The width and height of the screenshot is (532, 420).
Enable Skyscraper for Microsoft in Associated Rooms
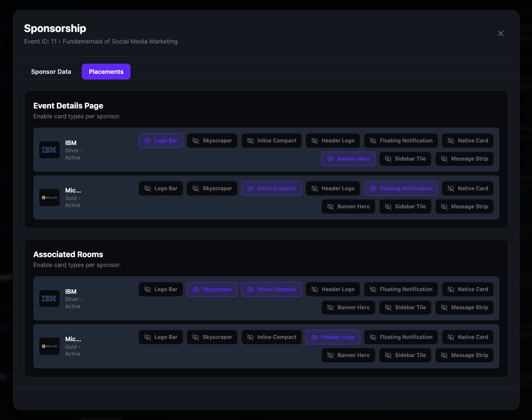pos(212,337)
